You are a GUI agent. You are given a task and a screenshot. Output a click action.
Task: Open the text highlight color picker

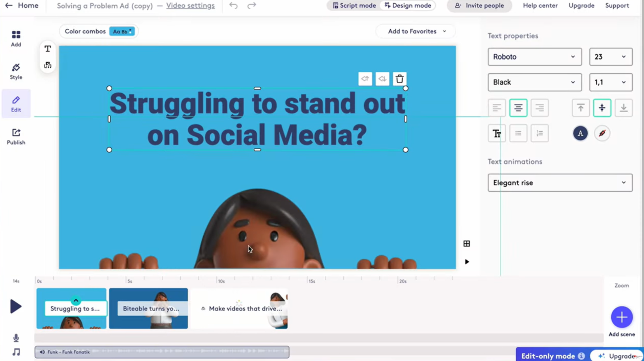602,133
